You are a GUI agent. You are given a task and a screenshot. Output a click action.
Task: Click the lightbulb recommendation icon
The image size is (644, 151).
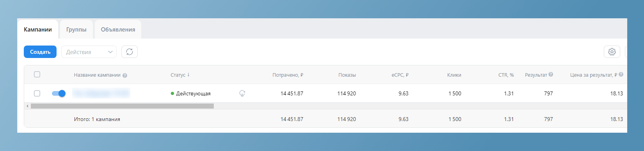click(x=242, y=93)
